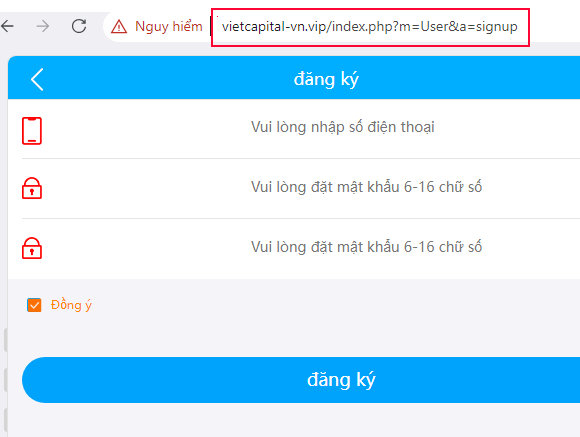The height and width of the screenshot is (437, 580).
Task: Submit with the blue đăng ký button
Action: [301, 380]
